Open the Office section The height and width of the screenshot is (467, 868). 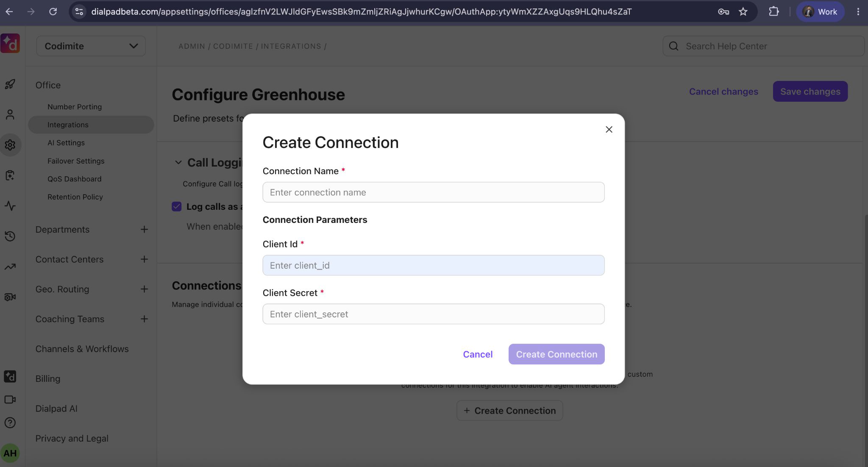(48, 85)
